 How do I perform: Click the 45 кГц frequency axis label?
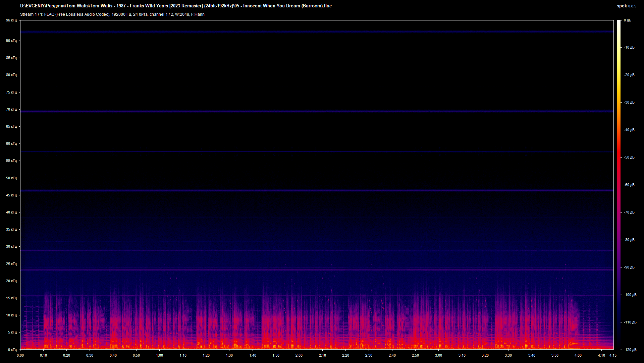click(11, 195)
